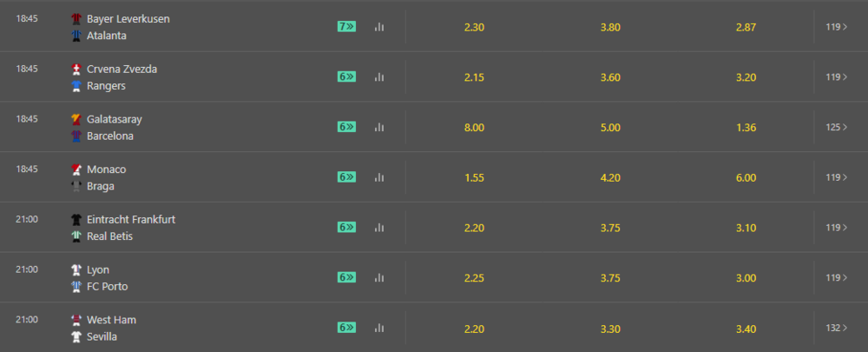This screenshot has height=352, width=868.
Task: Open stats chart for West Ham vs Sevilla
Action: (379, 328)
